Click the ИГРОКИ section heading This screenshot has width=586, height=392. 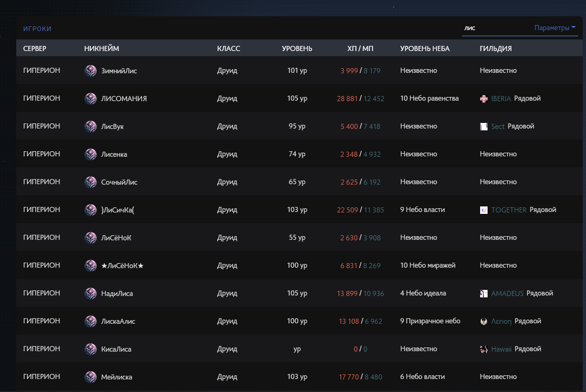(37, 29)
